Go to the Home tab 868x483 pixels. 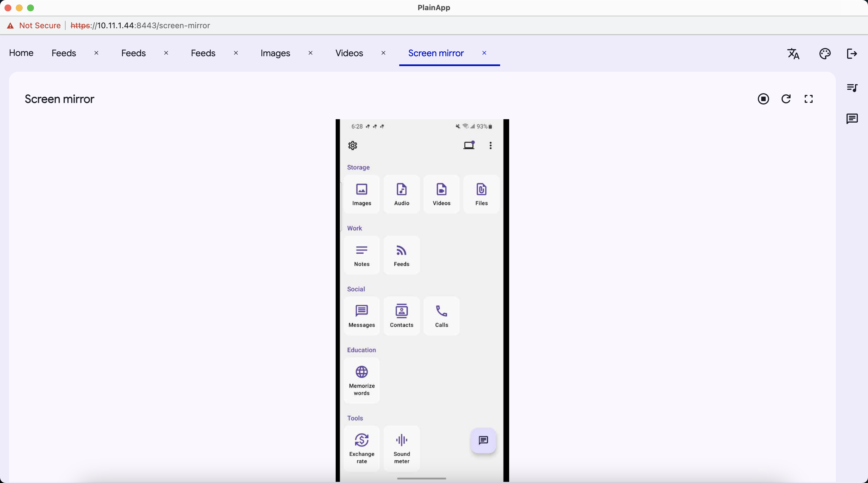tap(21, 53)
